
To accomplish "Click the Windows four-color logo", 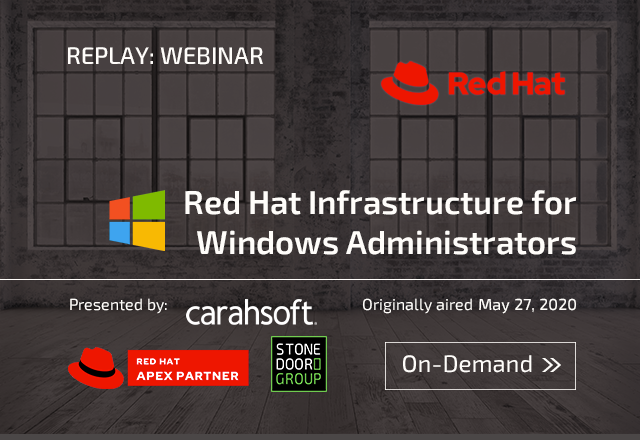I will pos(137,220).
